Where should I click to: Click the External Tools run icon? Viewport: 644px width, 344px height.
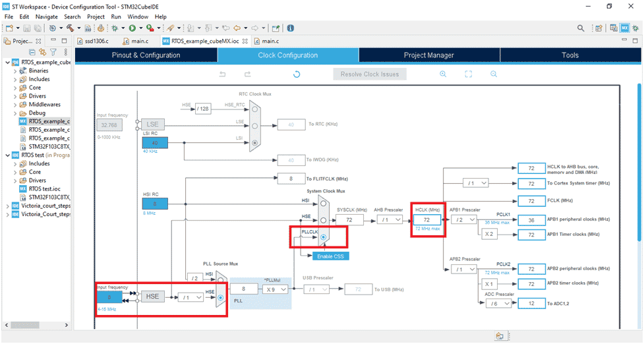click(x=150, y=28)
